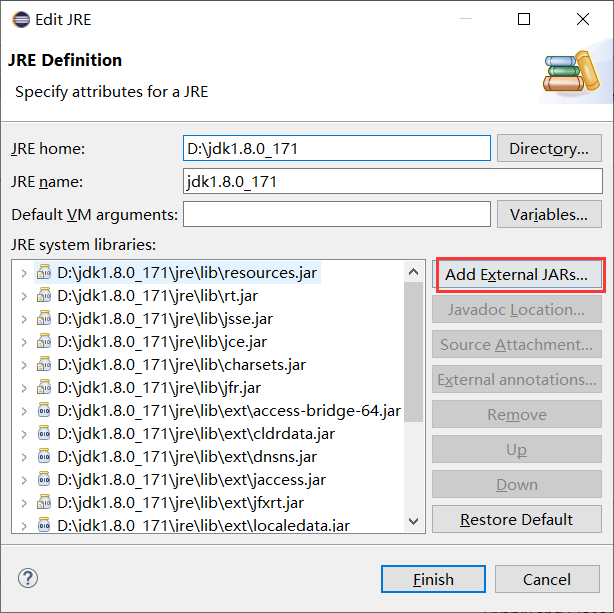This screenshot has width=614, height=613.
Task: Click the help question mark icon
Action: (28, 579)
